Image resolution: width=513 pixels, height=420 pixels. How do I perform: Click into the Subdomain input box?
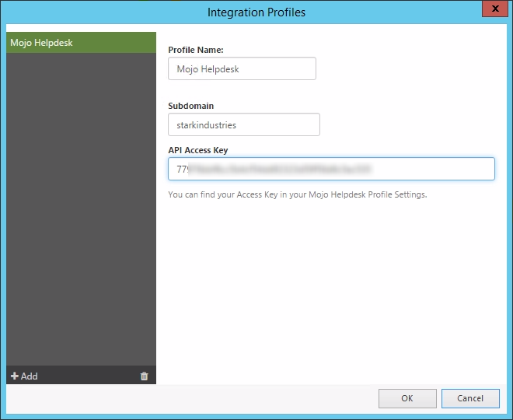(243, 124)
